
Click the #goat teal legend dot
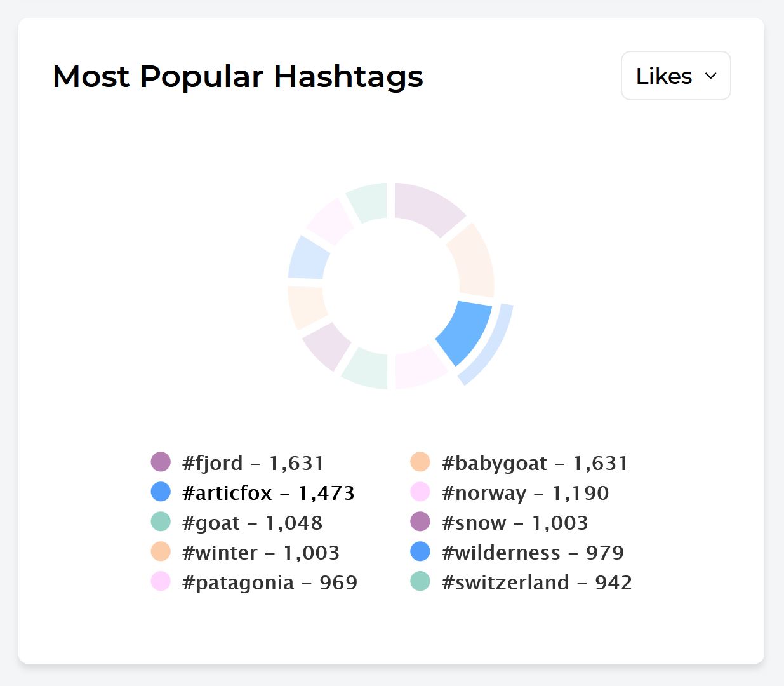coord(161,521)
